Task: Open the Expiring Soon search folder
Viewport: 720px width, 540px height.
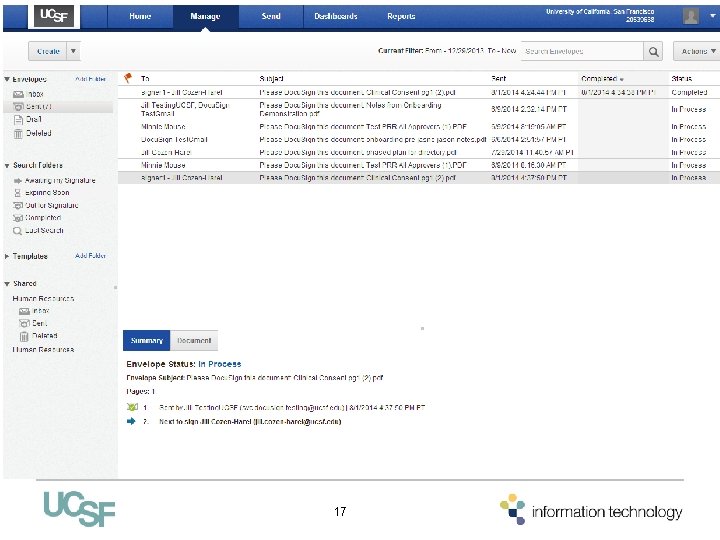Action: point(47,193)
